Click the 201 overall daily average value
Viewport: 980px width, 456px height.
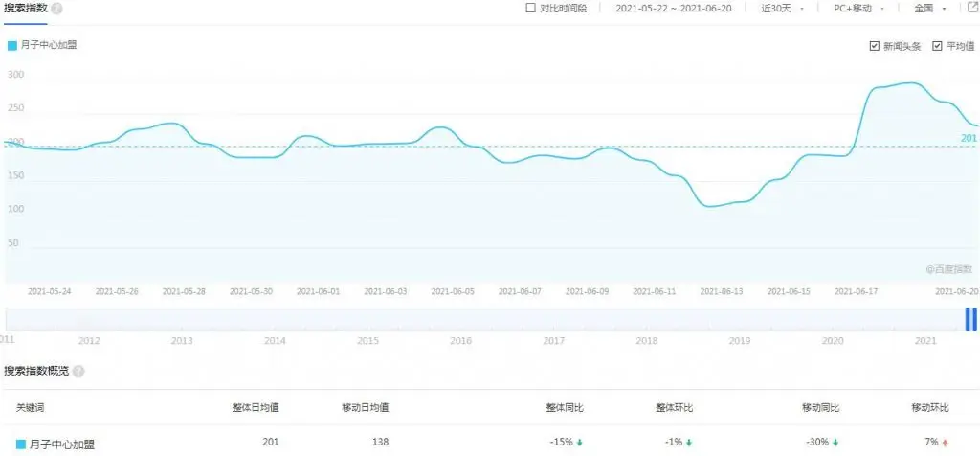[271, 442]
